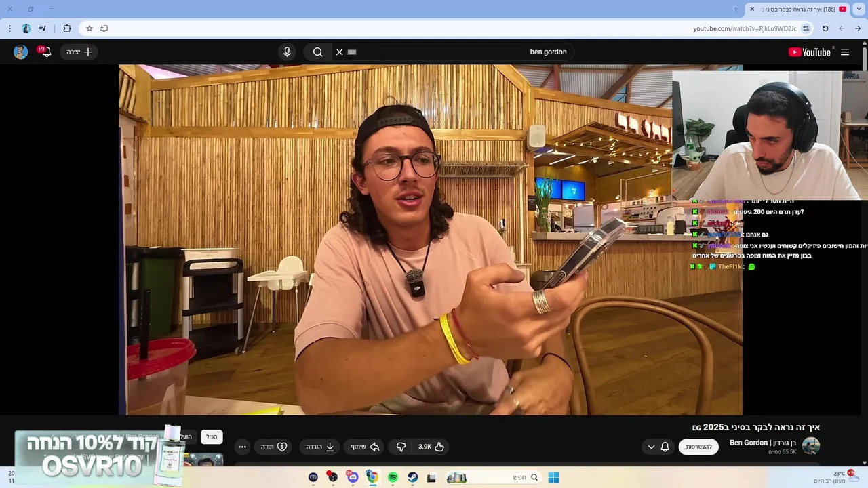Click the Download (הורדה) button
The image size is (868, 488).
320,447
